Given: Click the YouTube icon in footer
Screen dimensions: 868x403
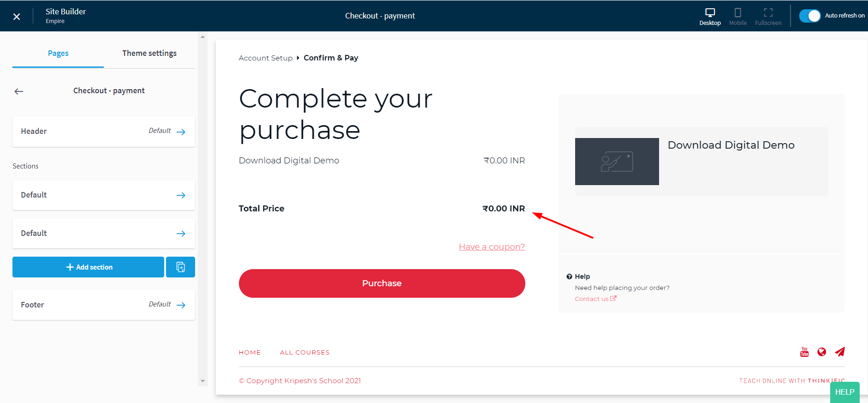Looking at the screenshot, I should (x=804, y=352).
